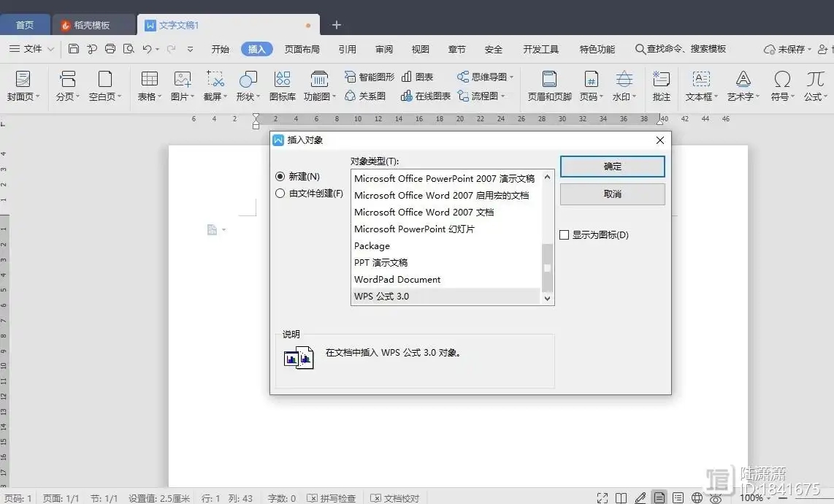Screen dimensions: 834x504
Task: Click the object list scroll-up arrow
Action: 547,177
